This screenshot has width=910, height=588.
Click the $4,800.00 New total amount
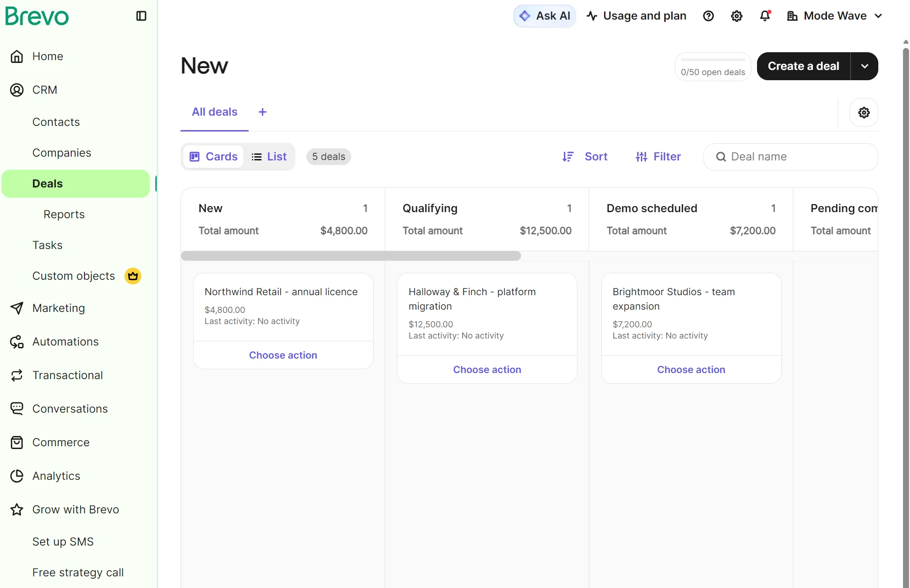tap(344, 231)
